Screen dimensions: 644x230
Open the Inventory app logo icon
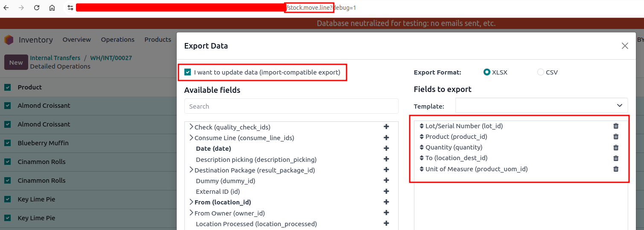[x=9, y=40]
